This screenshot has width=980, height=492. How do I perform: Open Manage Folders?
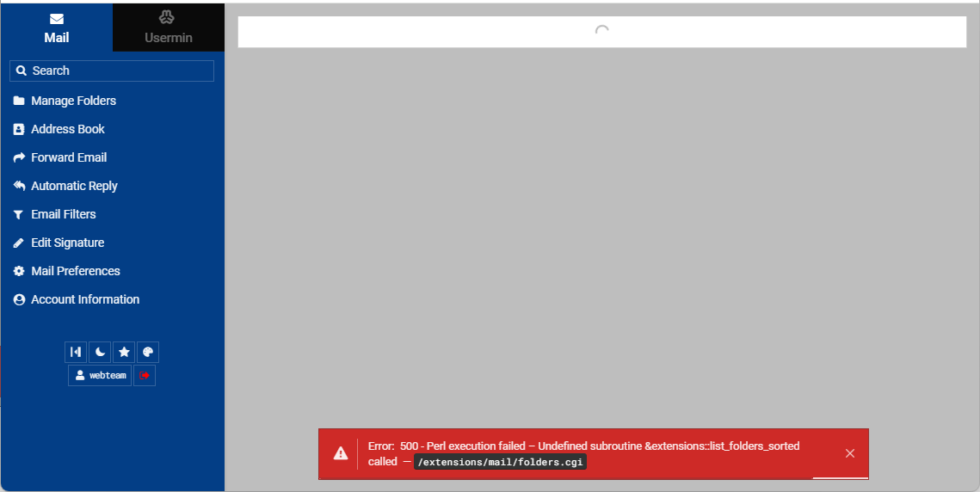(x=73, y=101)
